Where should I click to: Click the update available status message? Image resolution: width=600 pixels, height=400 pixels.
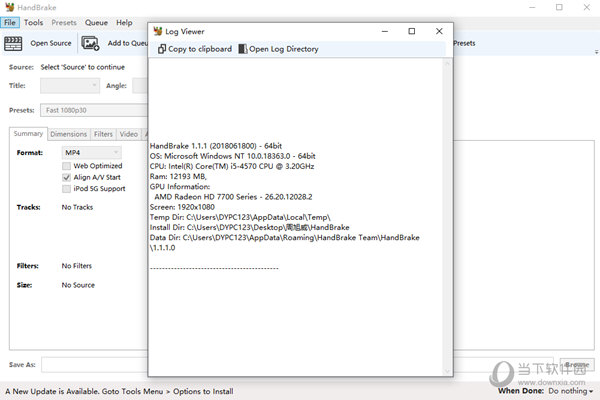[119, 391]
